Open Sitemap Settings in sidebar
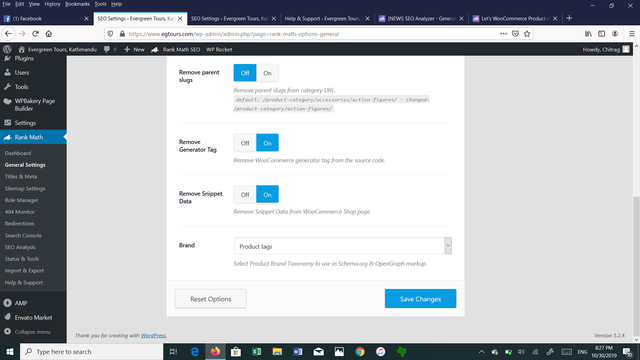640x360 pixels. click(x=25, y=189)
